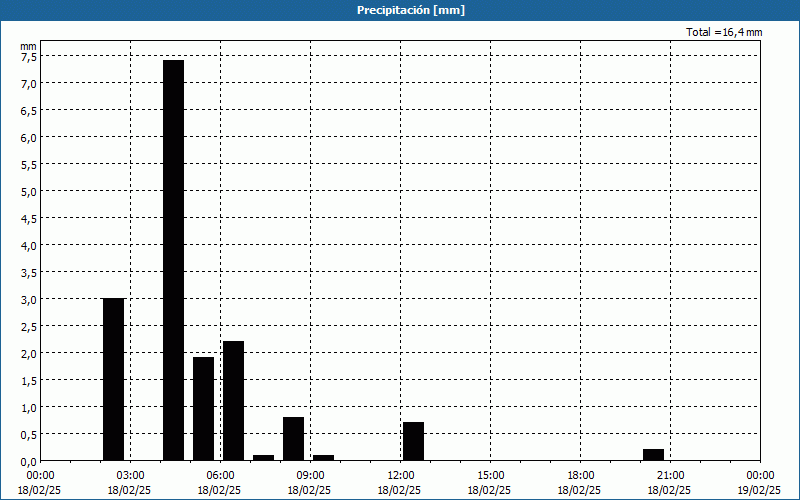Click the tiny bar just after 07:00

(263, 458)
